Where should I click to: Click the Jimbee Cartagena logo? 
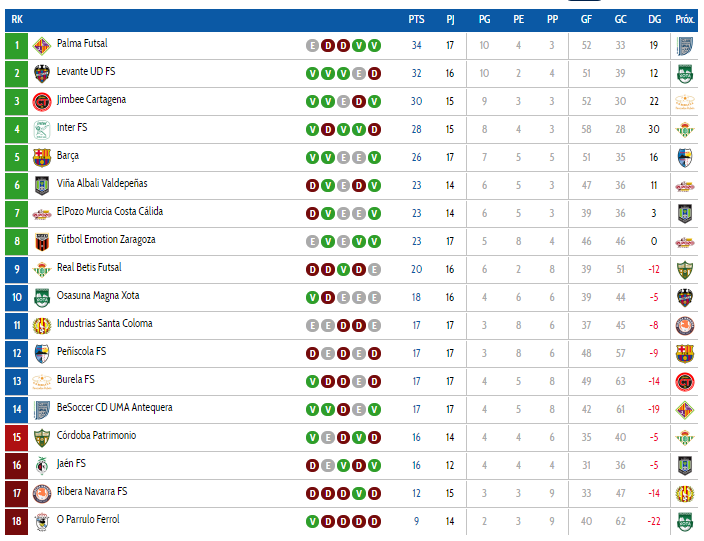[42, 102]
